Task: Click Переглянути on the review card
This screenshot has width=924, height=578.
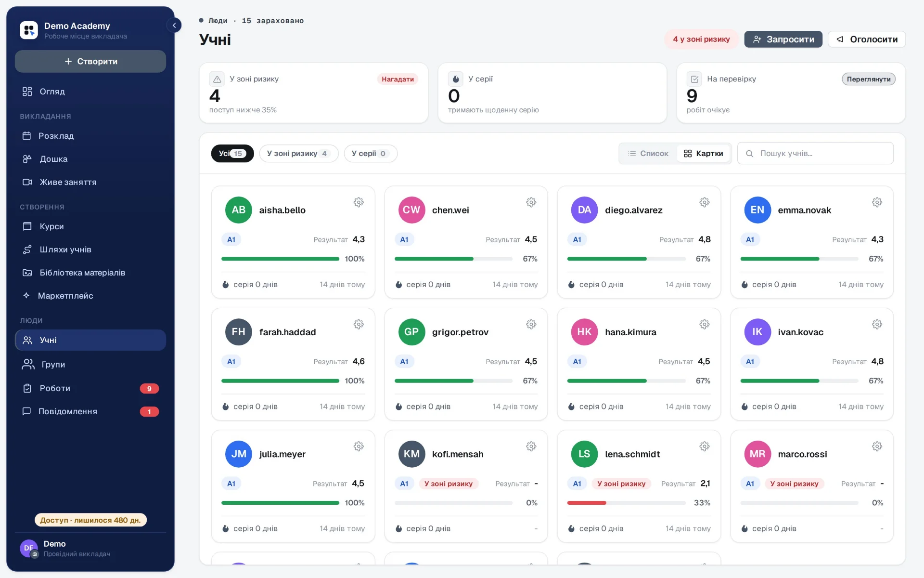Action: pyautogui.click(x=869, y=79)
